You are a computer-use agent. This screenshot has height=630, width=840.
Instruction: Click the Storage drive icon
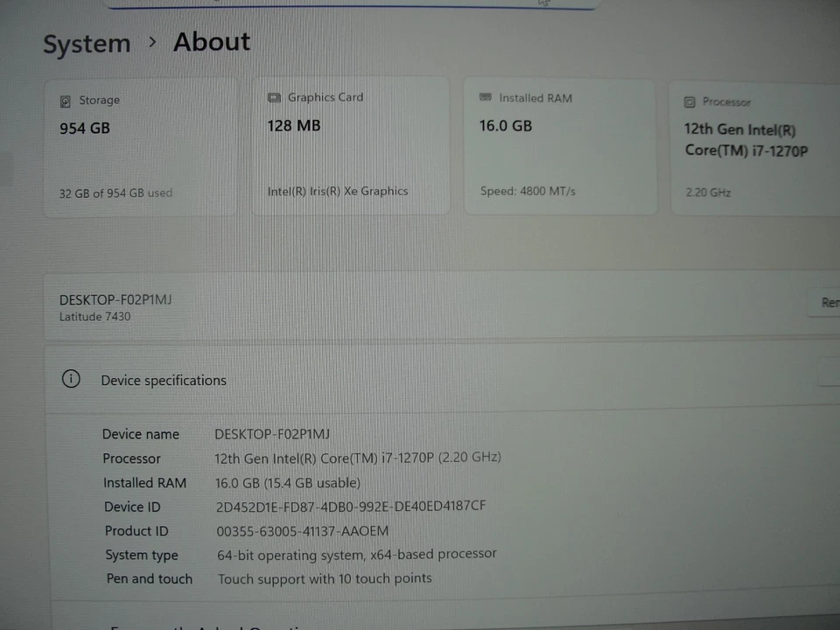pos(66,100)
